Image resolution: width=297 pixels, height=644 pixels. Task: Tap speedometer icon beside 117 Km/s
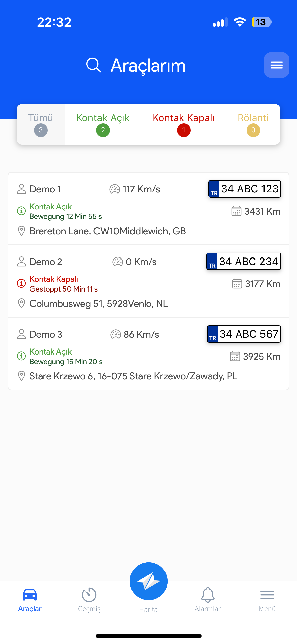coord(115,189)
